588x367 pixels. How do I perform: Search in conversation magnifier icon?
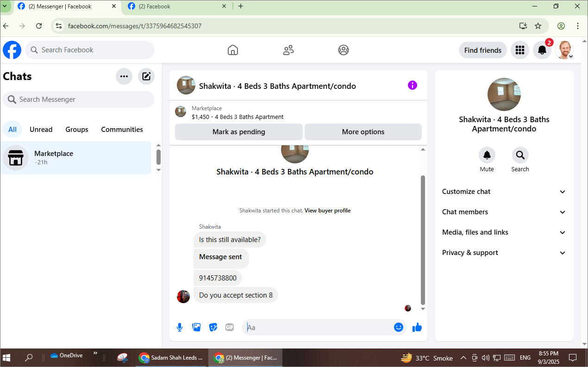520,155
